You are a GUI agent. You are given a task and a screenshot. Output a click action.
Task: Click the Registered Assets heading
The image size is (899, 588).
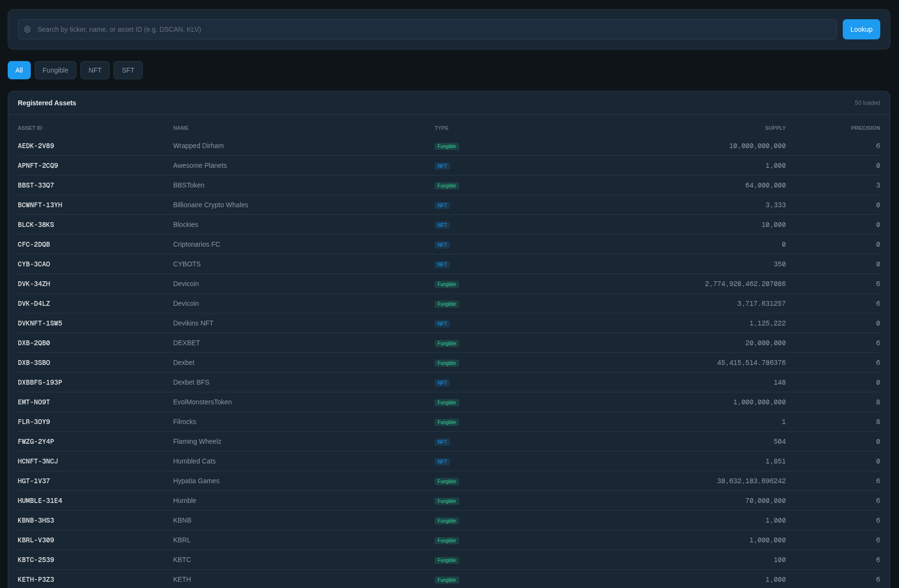47,103
